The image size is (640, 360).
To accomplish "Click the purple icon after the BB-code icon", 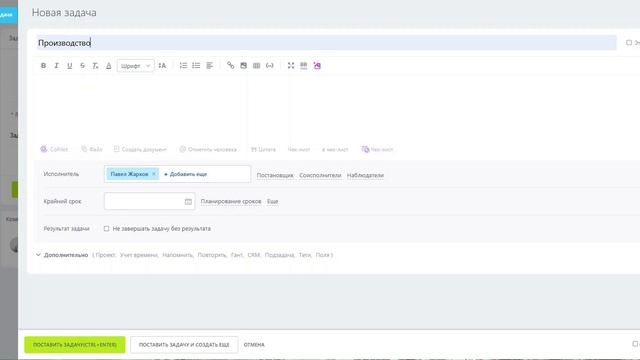I will [x=317, y=66].
